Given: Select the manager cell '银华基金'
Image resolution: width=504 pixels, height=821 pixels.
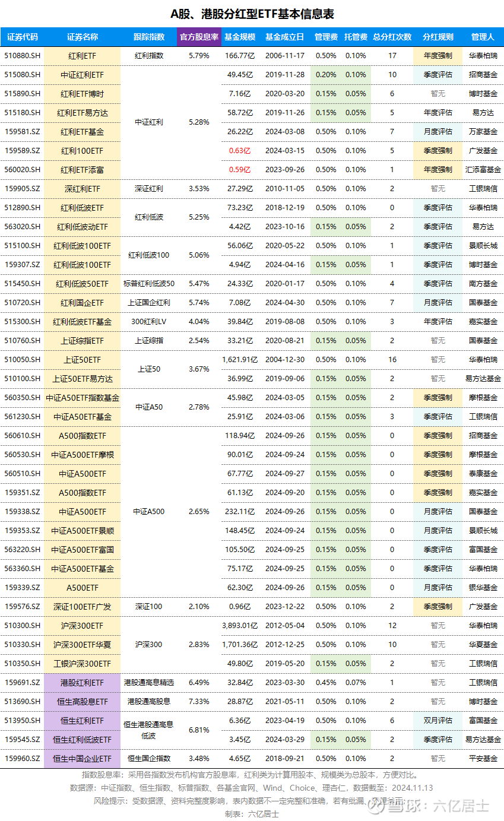Looking at the screenshot, I should (483, 588).
